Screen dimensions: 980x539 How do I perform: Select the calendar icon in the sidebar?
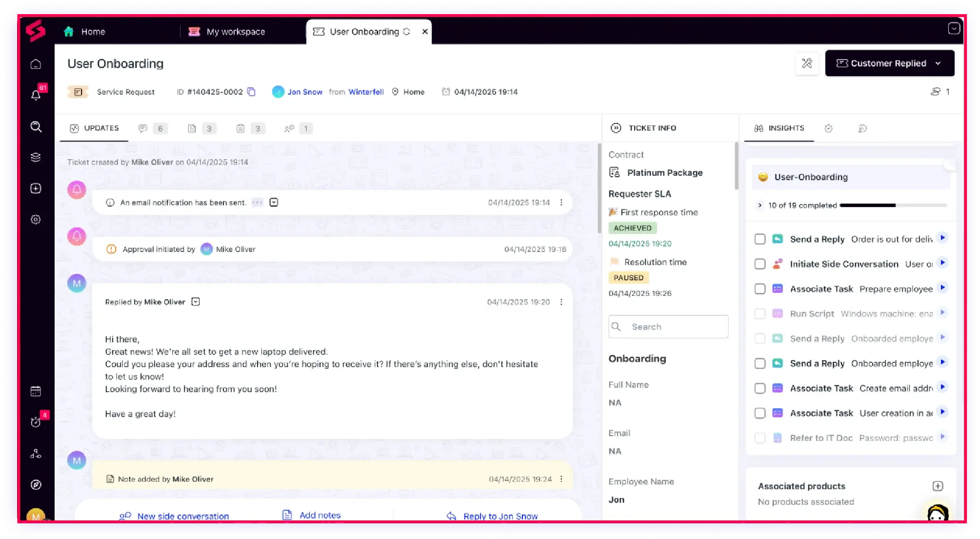[x=36, y=391]
